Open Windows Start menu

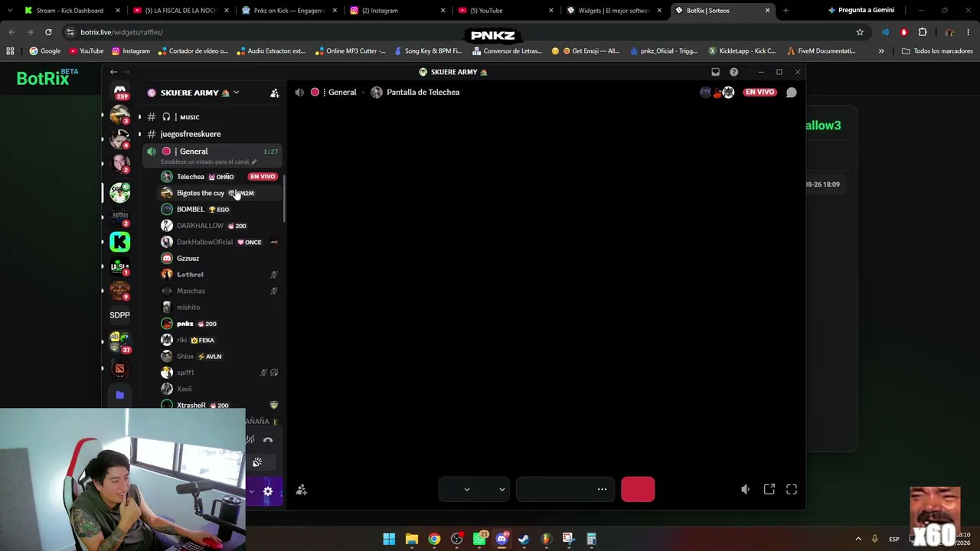tap(389, 540)
